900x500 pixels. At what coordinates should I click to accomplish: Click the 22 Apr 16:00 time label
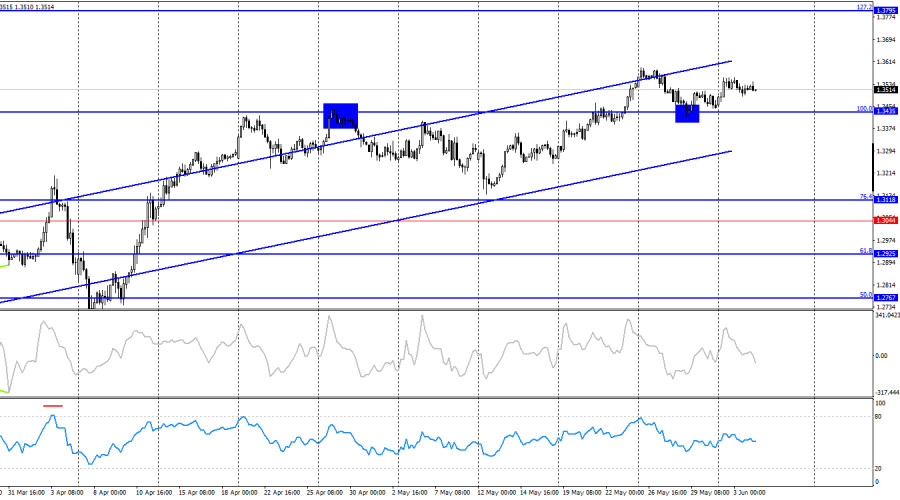(282, 493)
